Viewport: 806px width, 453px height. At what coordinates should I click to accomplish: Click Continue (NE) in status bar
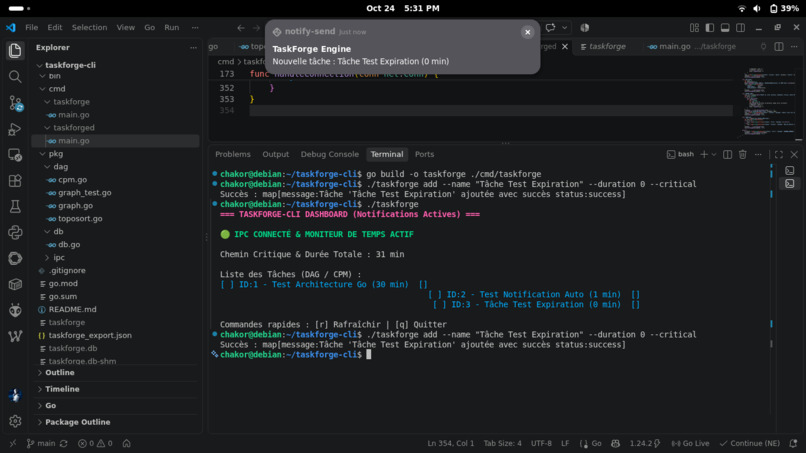click(749, 443)
